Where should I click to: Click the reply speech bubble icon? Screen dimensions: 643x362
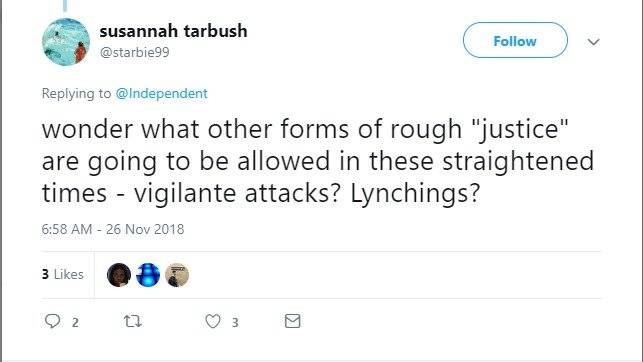tap(52, 321)
